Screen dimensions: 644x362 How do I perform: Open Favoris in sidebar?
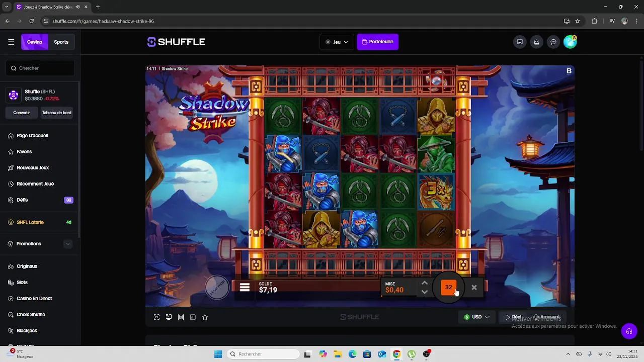pyautogui.click(x=24, y=152)
